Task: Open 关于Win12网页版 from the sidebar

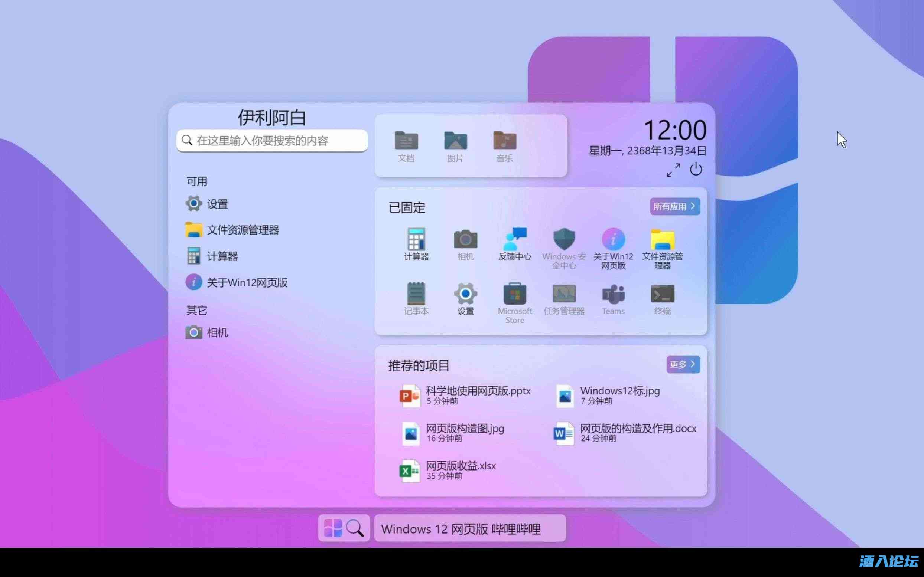Action: [x=247, y=282]
